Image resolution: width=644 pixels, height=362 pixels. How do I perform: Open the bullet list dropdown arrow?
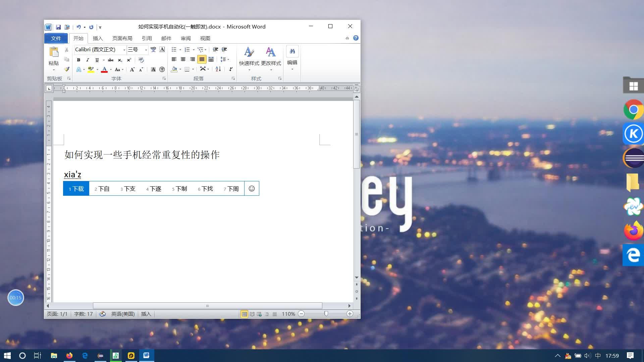180,50
